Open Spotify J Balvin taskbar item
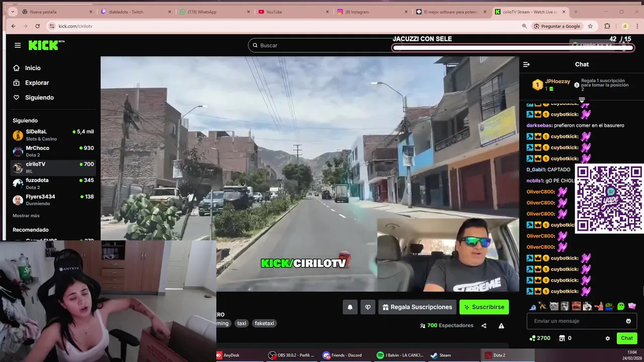Image resolution: width=644 pixels, height=362 pixels. click(400, 355)
